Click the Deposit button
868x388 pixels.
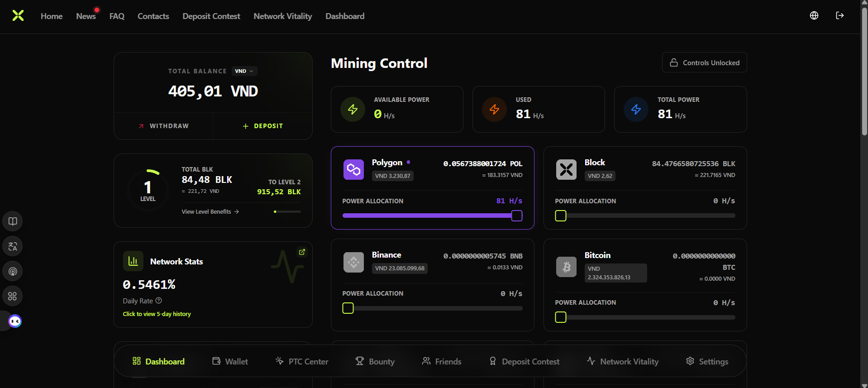click(x=262, y=126)
